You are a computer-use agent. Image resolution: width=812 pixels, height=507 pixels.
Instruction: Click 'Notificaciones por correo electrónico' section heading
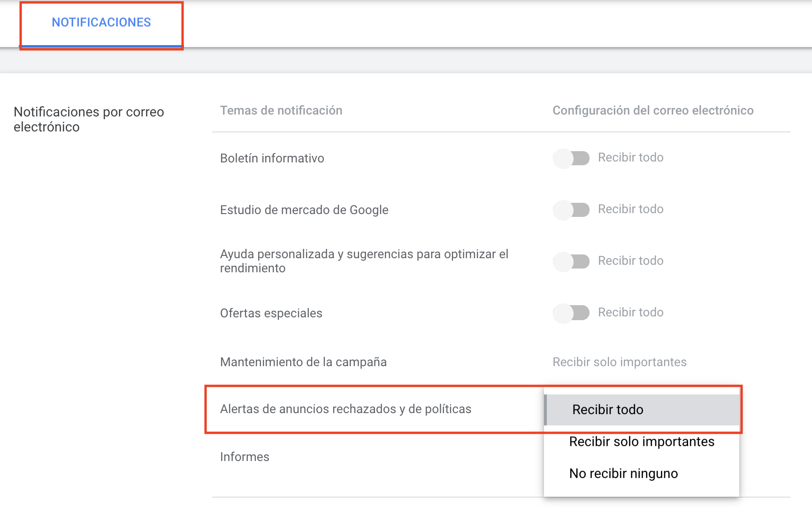pos(89,119)
